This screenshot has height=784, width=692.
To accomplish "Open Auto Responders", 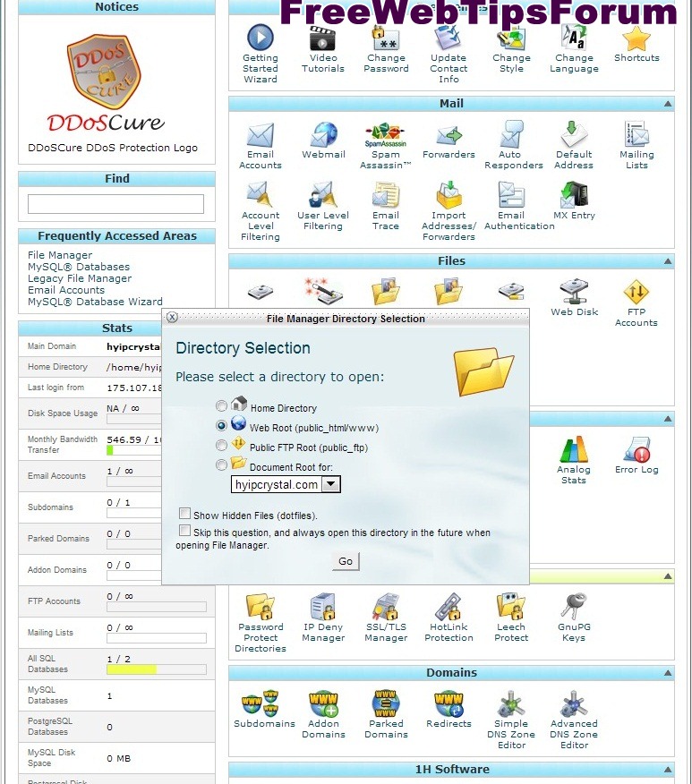I will point(511,135).
